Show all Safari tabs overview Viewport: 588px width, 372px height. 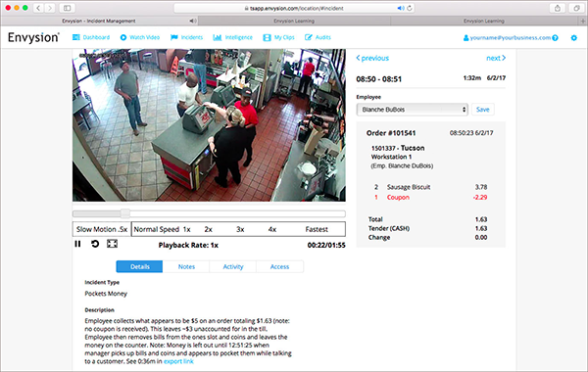click(x=576, y=8)
